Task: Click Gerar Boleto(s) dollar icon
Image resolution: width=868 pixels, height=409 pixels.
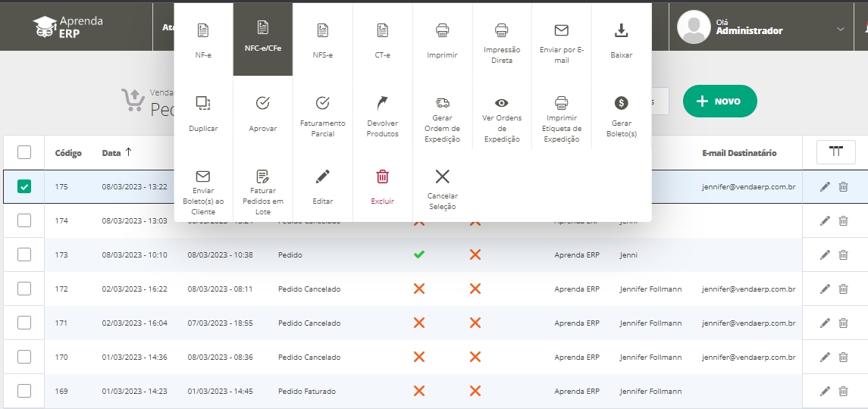Action: pyautogui.click(x=621, y=102)
